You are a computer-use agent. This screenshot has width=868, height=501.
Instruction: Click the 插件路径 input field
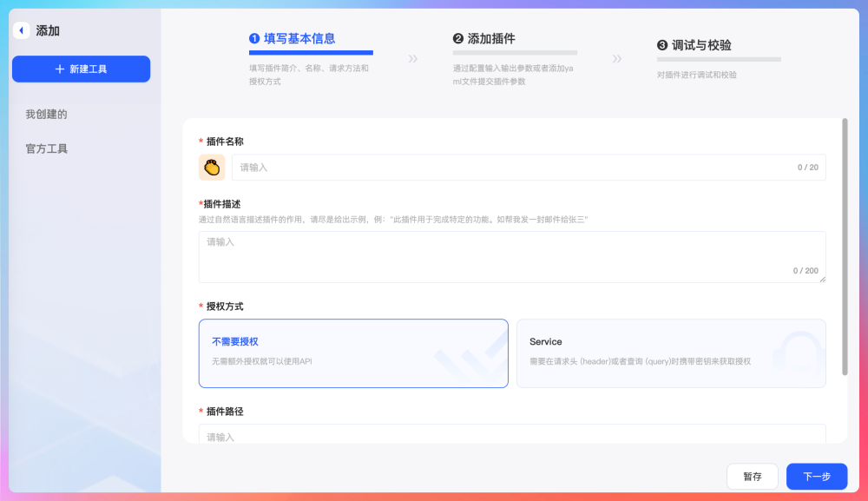pos(512,434)
